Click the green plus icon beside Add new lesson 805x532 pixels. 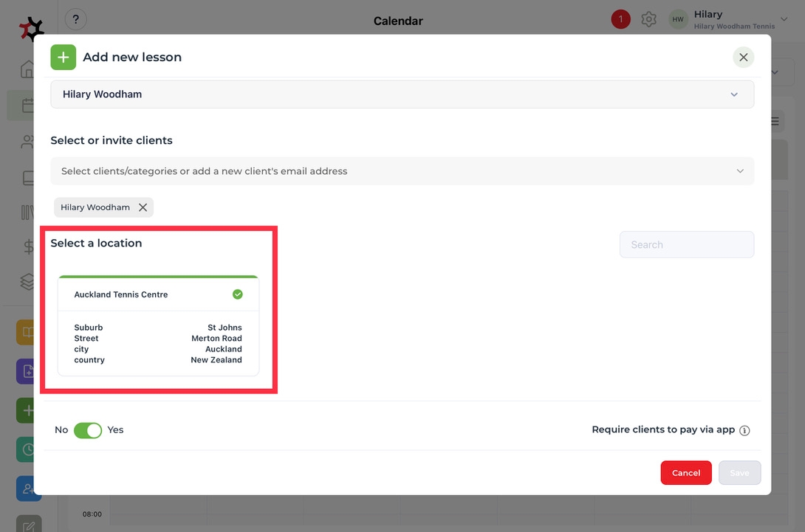coord(64,58)
